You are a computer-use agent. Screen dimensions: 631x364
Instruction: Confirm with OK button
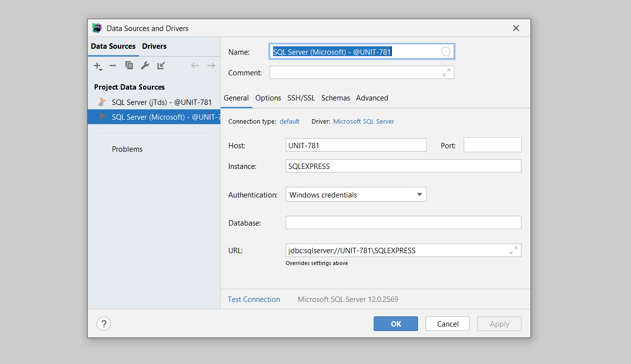pyautogui.click(x=396, y=324)
